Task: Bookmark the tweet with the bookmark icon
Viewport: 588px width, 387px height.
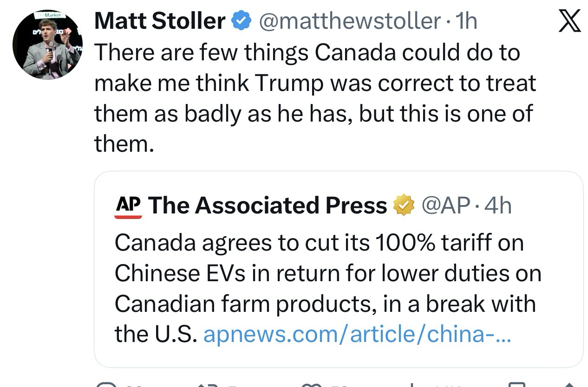Action: [x=516, y=384]
